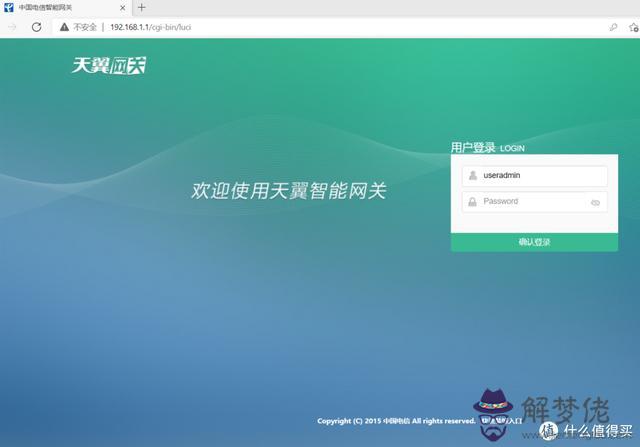Click the 确认登录 login button
The image size is (640, 447).
click(534, 242)
